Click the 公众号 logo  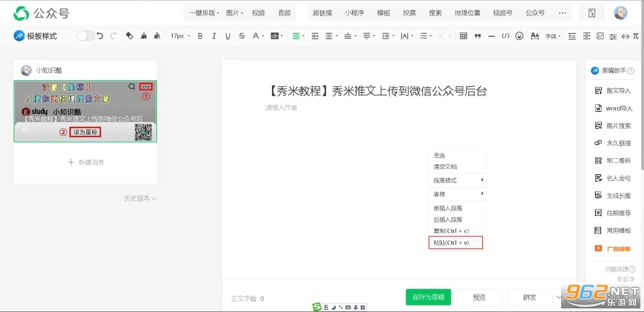(x=42, y=14)
